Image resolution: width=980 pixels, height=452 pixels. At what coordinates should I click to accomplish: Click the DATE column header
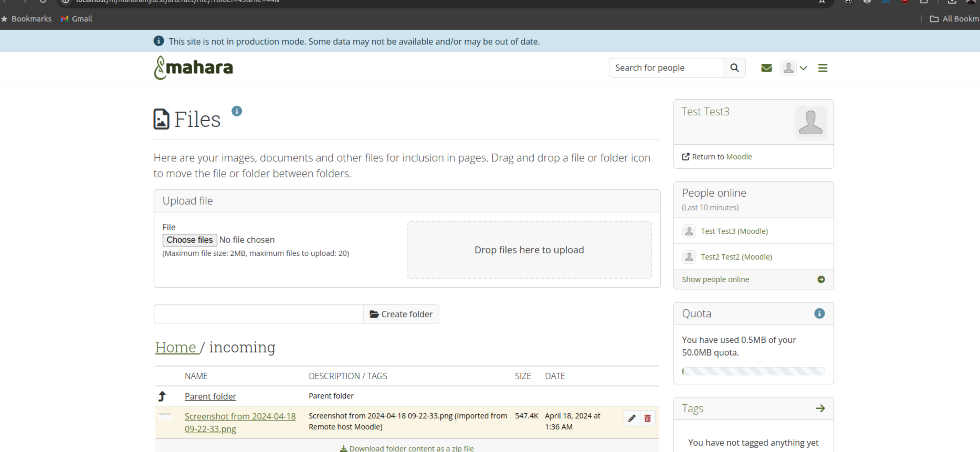pyautogui.click(x=555, y=376)
